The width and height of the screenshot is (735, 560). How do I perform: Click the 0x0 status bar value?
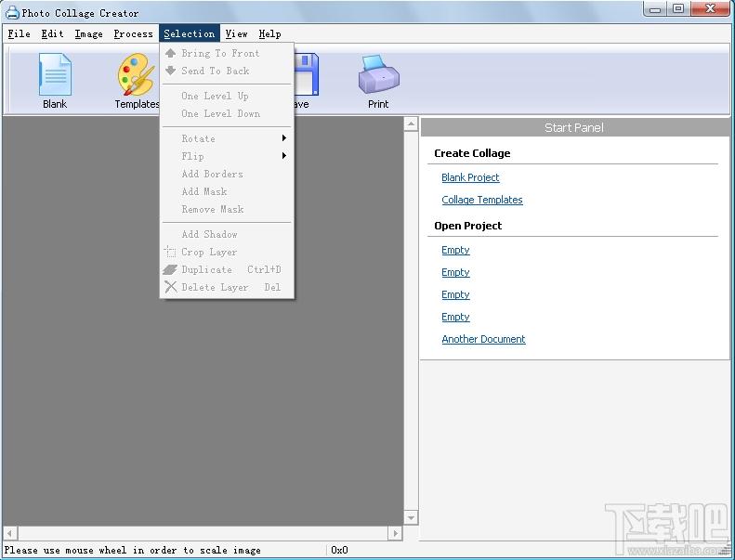coord(339,550)
